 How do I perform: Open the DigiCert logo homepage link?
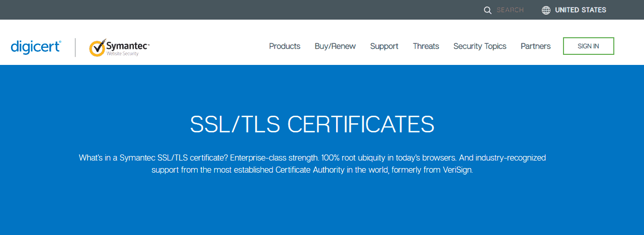[36, 47]
